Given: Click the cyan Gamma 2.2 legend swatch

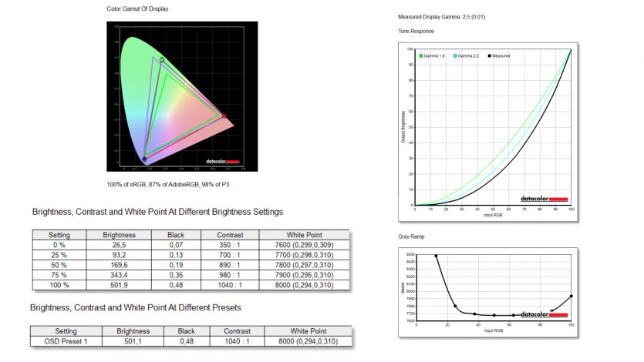Looking at the screenshot, I should (x=457, y=56).
